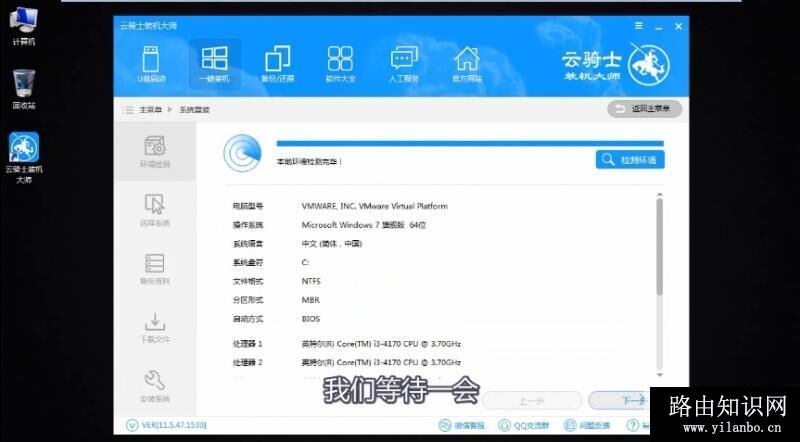Open the 人工服务 chat support icon

click(x=404, y=64)
